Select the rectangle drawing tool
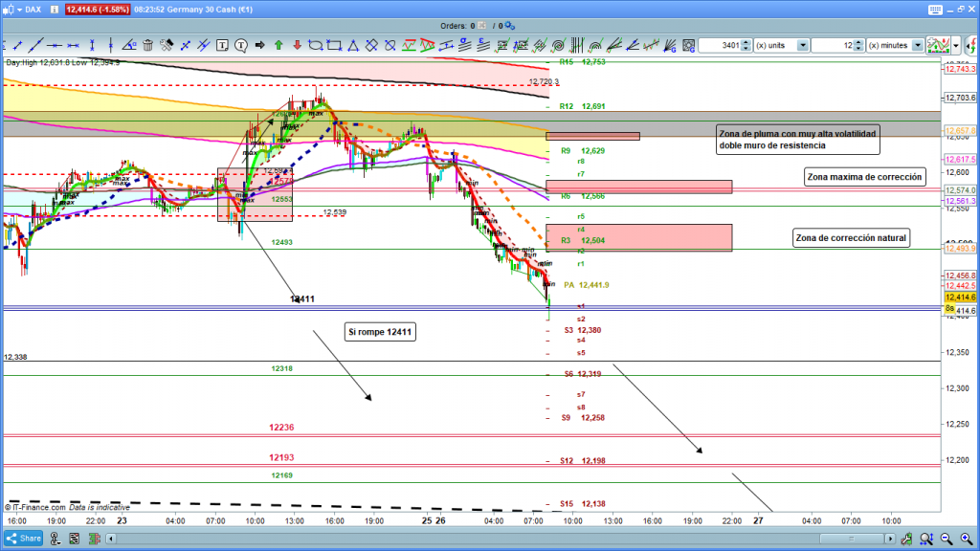The width and height of the screenshot is (980, 551). coord(333,45)
